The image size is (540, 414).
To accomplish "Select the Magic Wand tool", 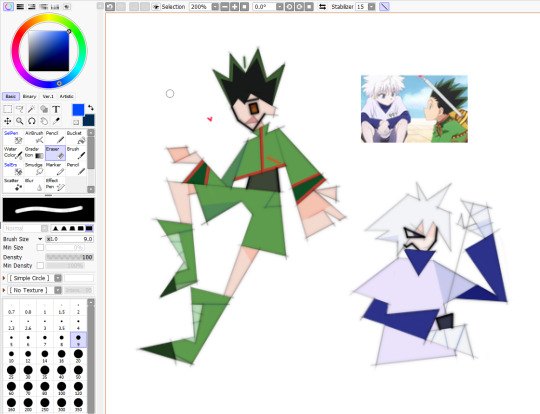I will click(32, 110).
